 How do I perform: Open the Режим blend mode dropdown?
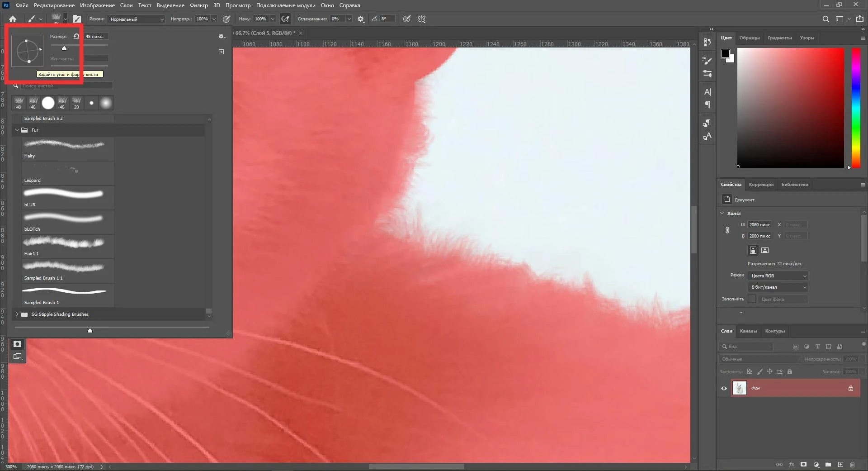(136, 19)
